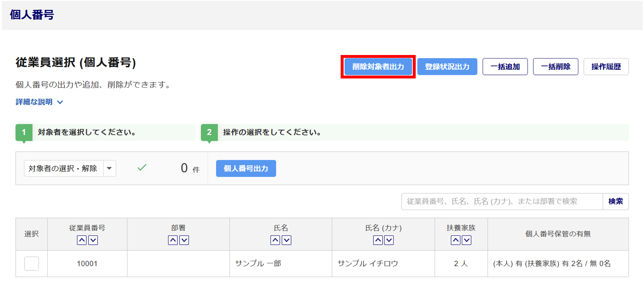The image size is (644, 283).
Task: Click 削除対象者出力 button
Action: pyautogui.click(x=378, y=67)
